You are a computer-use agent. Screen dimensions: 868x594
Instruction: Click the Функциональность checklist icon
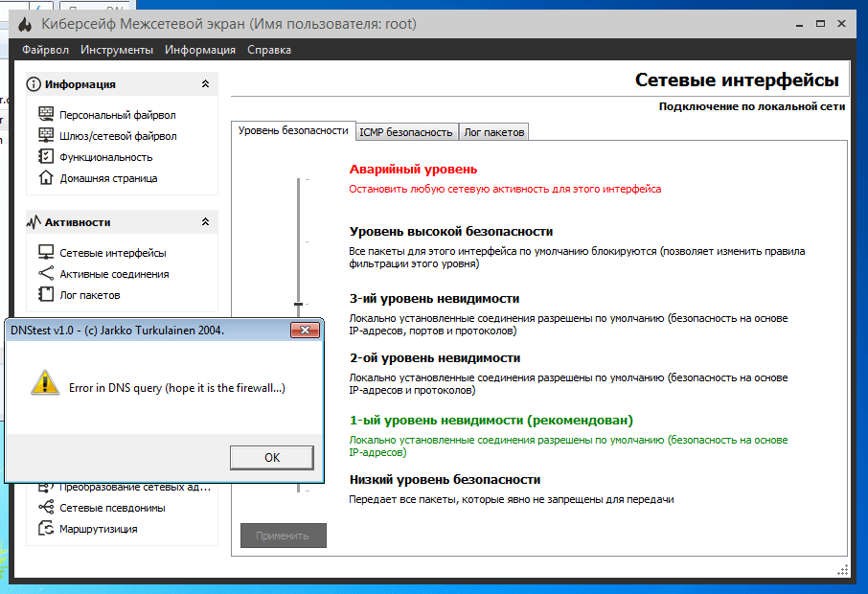pos(45,157)
